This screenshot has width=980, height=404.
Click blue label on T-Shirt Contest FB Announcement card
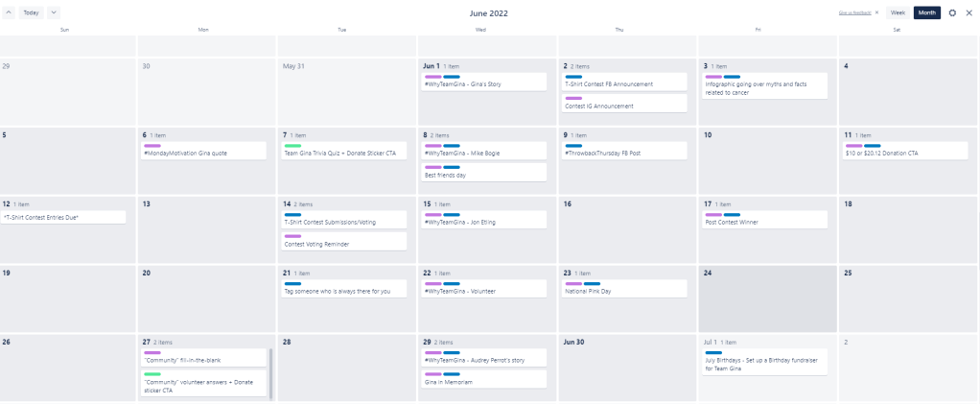pyautogui.click(x=573, y=76)
